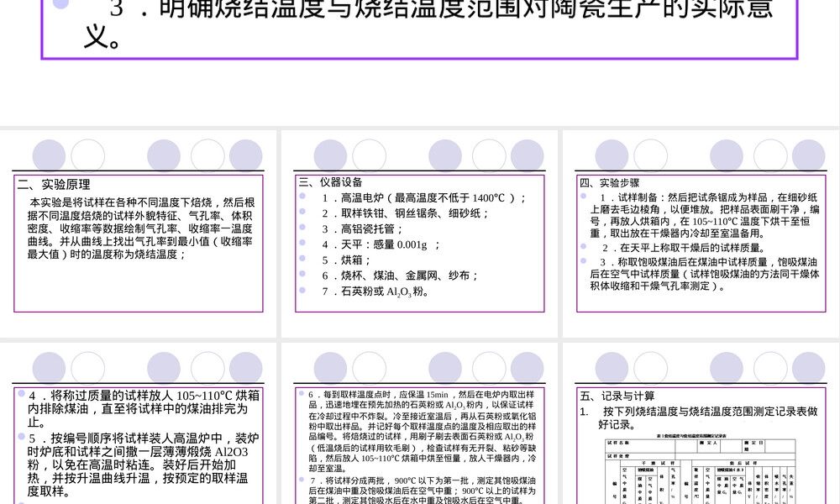Open the slide thumbnail titled 四、实验步骤
Screen dimensions: 840x504
pyautogui.click(x=701, y=233)
